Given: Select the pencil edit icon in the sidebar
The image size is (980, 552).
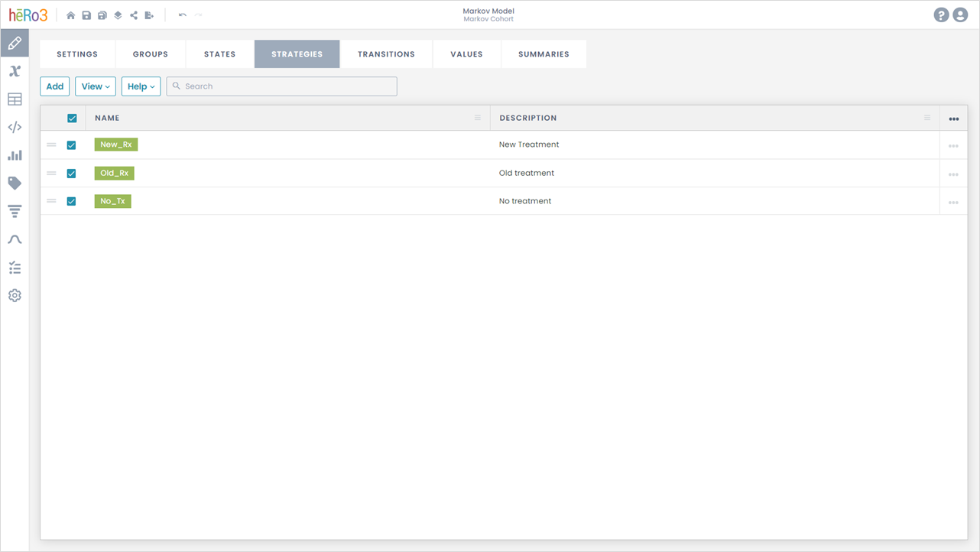Looking at the screenshot, I should pos(15,44).
